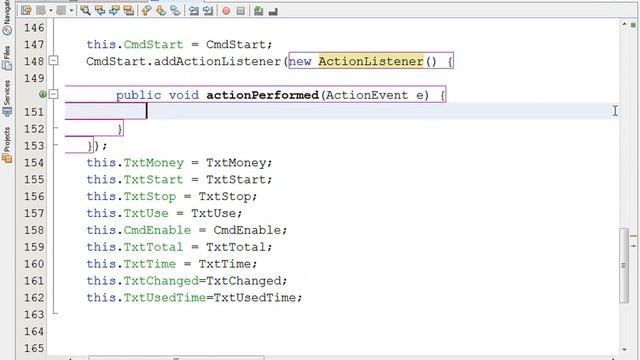Click Find Next Occurrence icon

click(x=114, y=11)
